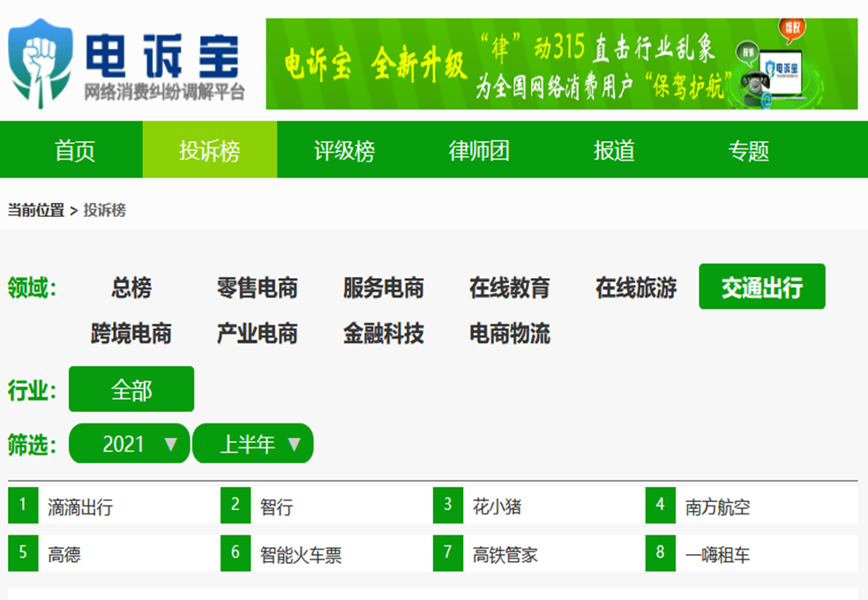Filter by 产业电商 domain
The height and width of the screenshot is (600, 868).
[x=258, y=334]
